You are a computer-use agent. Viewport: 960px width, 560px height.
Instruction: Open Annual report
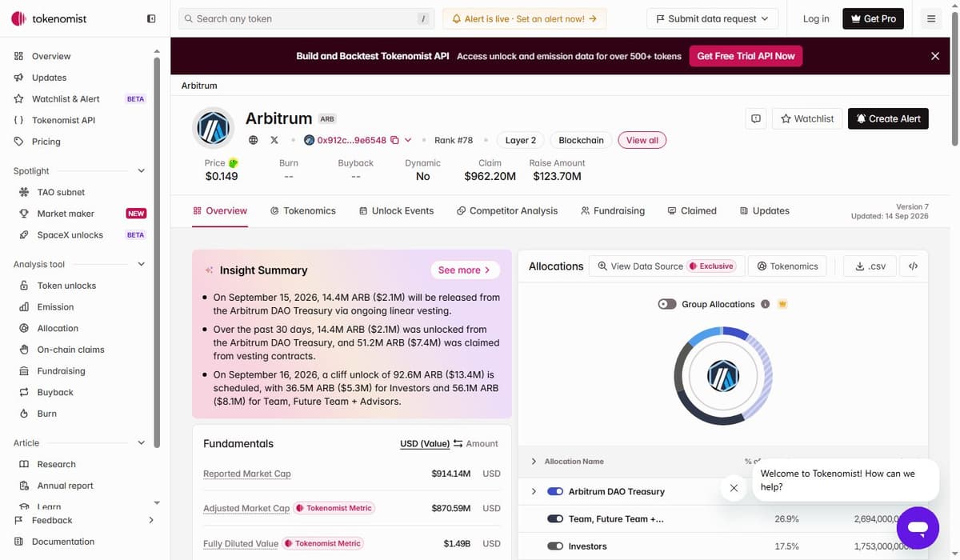tap(65, 486)
